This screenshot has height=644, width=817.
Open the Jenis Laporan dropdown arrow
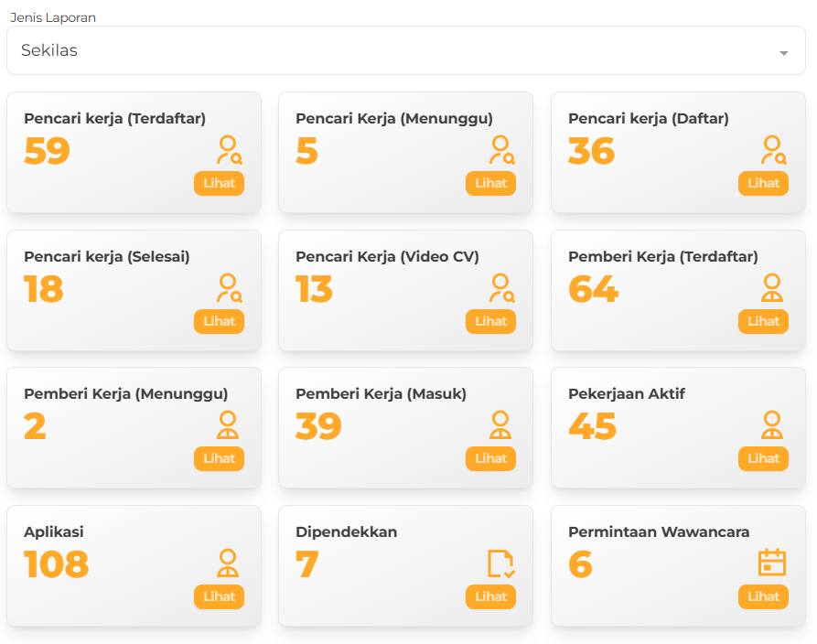pos(783,53)
